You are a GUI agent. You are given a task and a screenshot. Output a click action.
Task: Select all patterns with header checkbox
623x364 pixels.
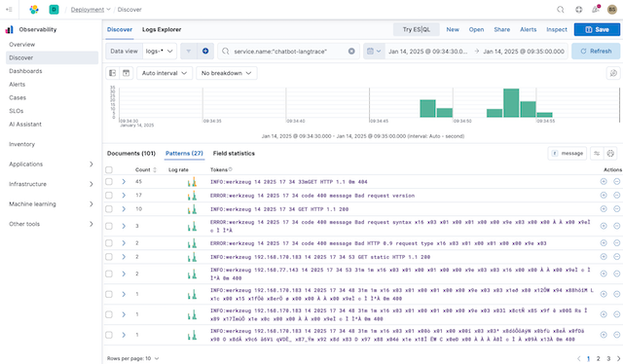[109, 169]
